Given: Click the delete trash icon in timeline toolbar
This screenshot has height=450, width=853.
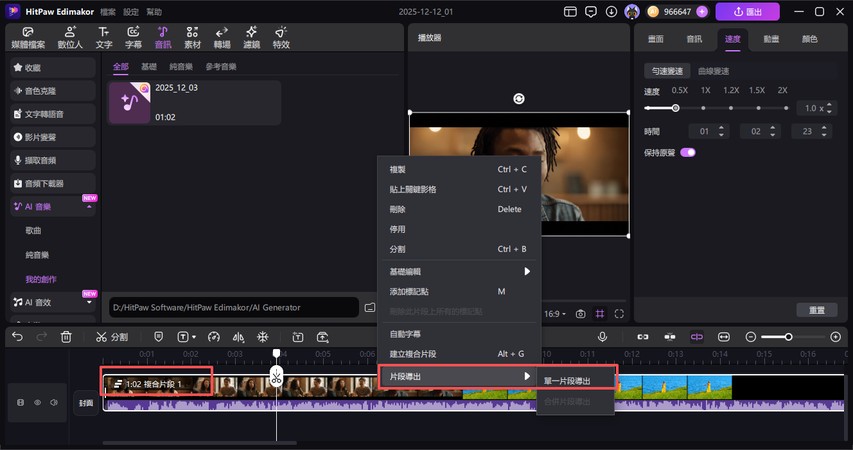Looking at the screenshot, I should [66, 337].
